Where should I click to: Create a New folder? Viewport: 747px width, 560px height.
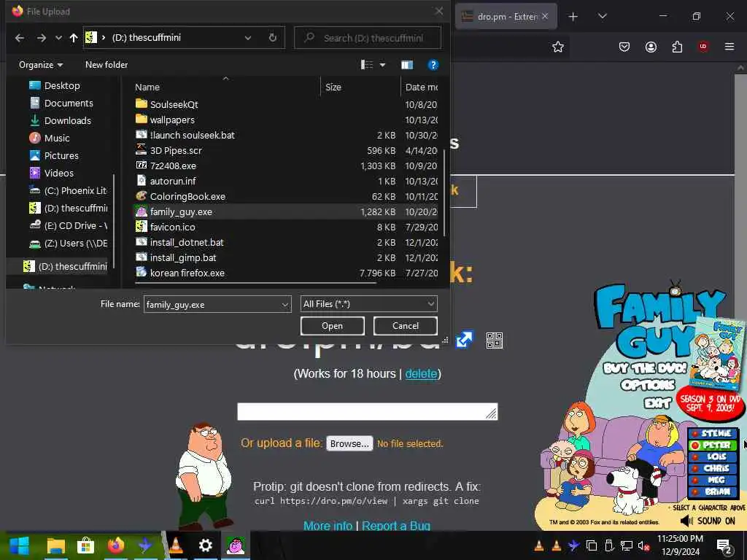point(107,65)
